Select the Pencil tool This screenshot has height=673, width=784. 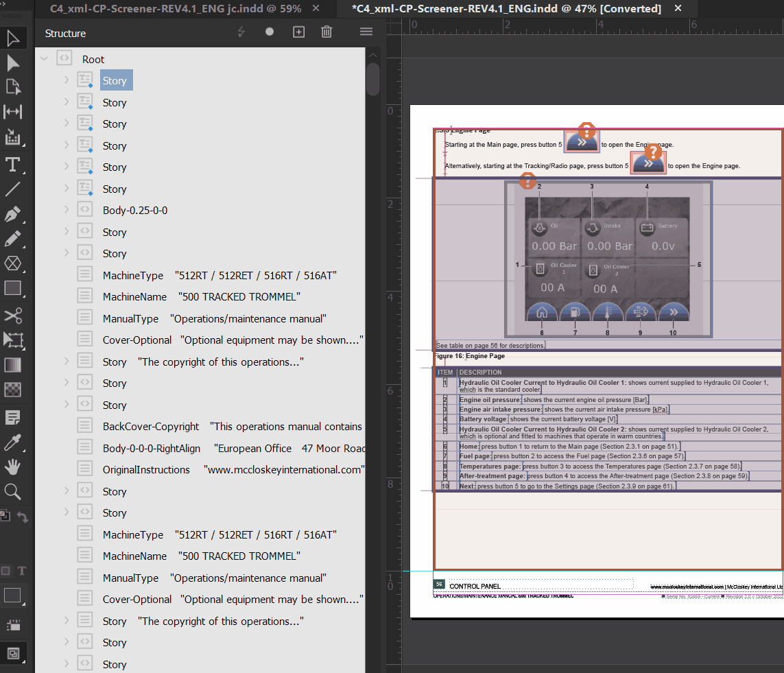click(12, 239)
